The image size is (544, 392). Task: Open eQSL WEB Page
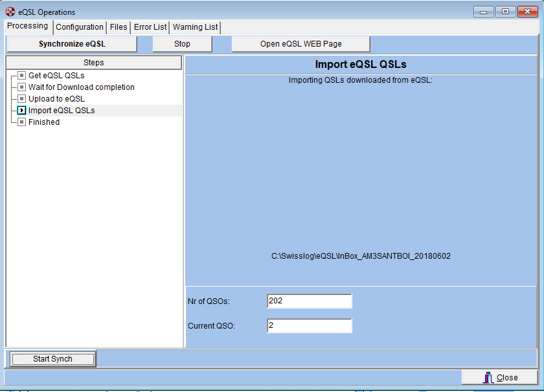coord(300,44)
